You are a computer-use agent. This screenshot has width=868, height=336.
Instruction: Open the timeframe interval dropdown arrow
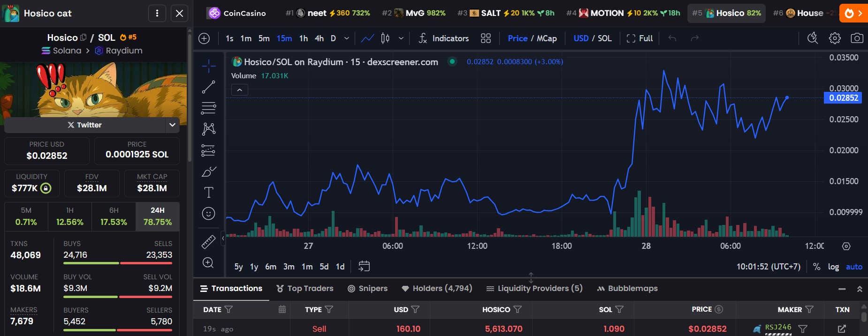tap(347, 38)
